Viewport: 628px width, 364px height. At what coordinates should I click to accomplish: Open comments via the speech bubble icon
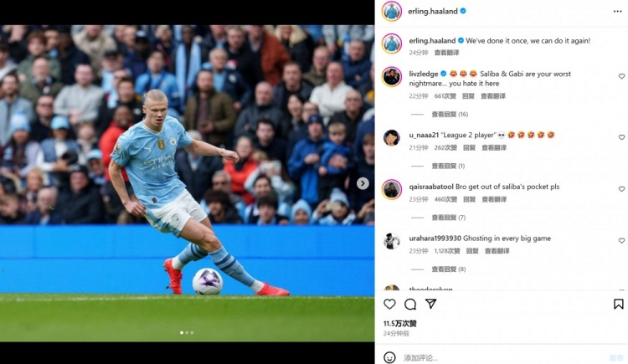(410, 305)
